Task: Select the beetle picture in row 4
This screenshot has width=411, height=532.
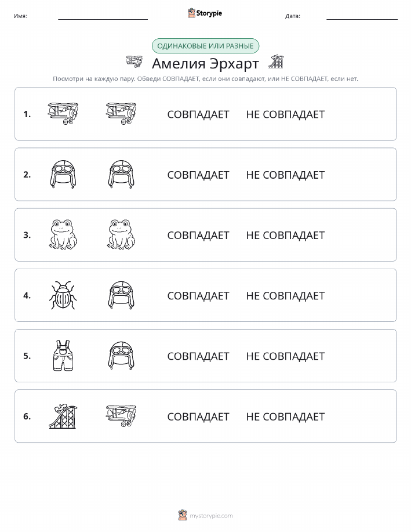Action: 63,295
